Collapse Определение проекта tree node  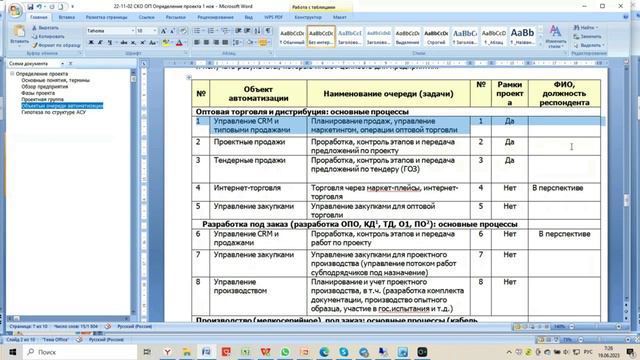tap(12, 74)
